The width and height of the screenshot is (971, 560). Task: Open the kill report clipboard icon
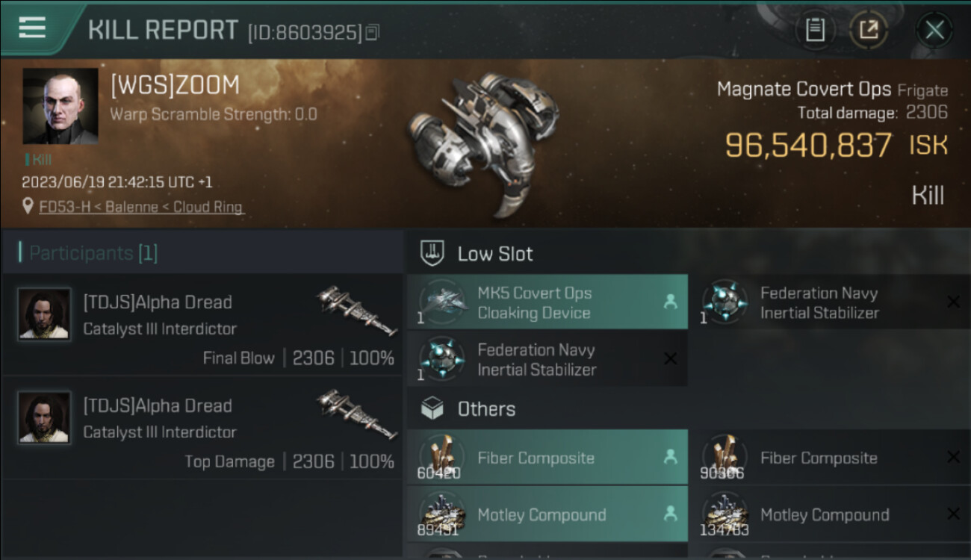click(x=815, y=30)
